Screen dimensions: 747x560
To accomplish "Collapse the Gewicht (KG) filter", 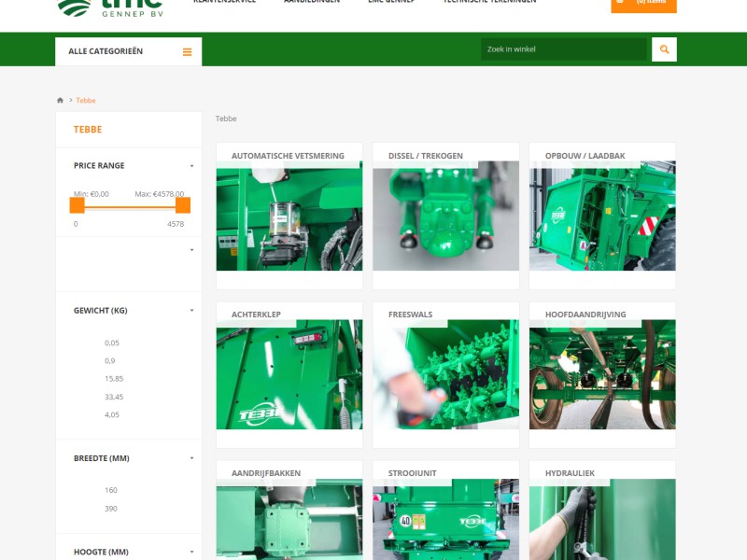I will [x=192, y=311].
